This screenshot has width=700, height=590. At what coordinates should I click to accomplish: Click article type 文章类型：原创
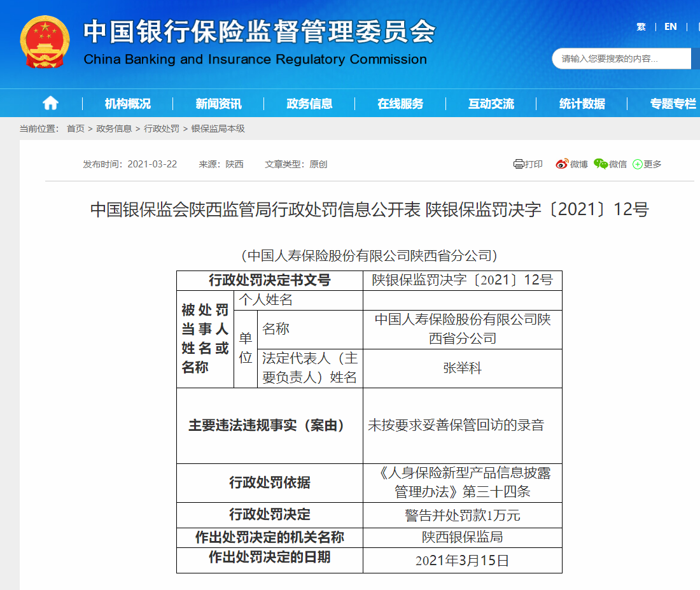[296, 164]
